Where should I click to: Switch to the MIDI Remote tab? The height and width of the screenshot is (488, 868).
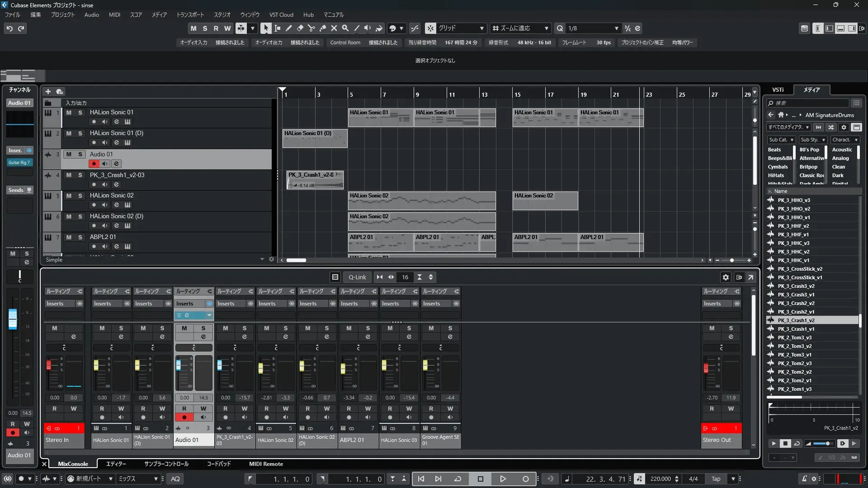266,464
